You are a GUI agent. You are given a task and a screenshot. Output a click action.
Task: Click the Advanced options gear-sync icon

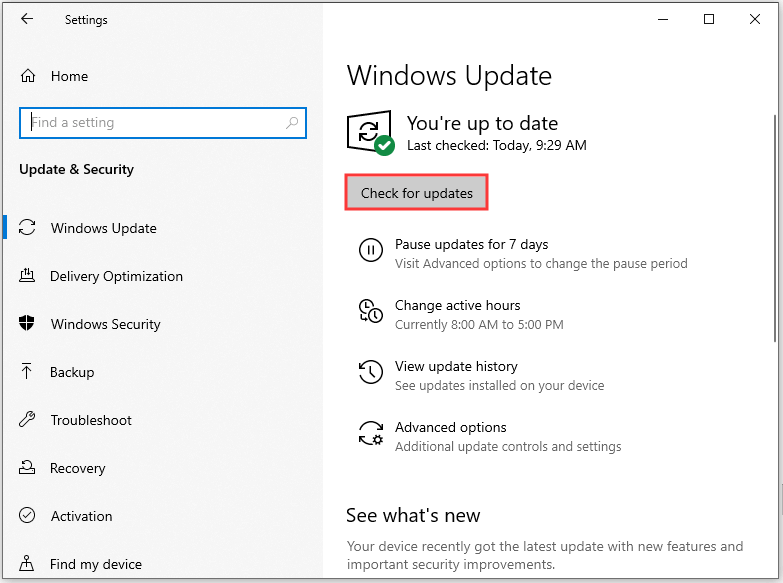(x=371, y=433)
